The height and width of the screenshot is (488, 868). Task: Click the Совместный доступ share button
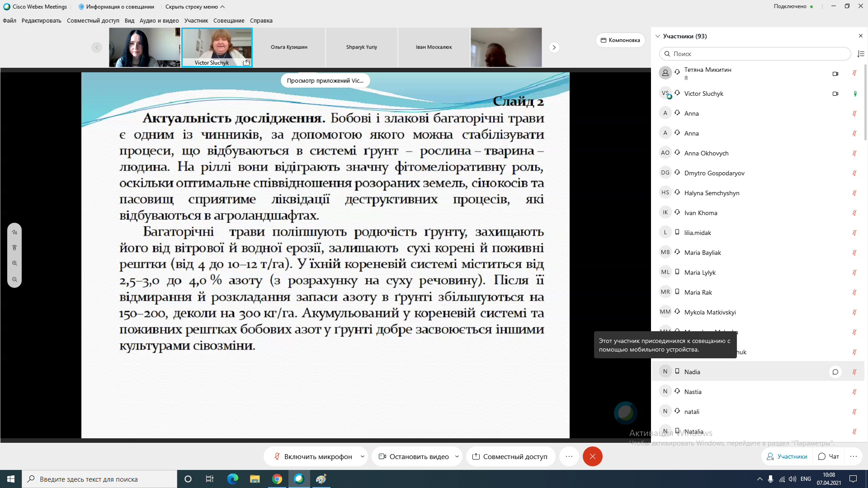(509, 456)
